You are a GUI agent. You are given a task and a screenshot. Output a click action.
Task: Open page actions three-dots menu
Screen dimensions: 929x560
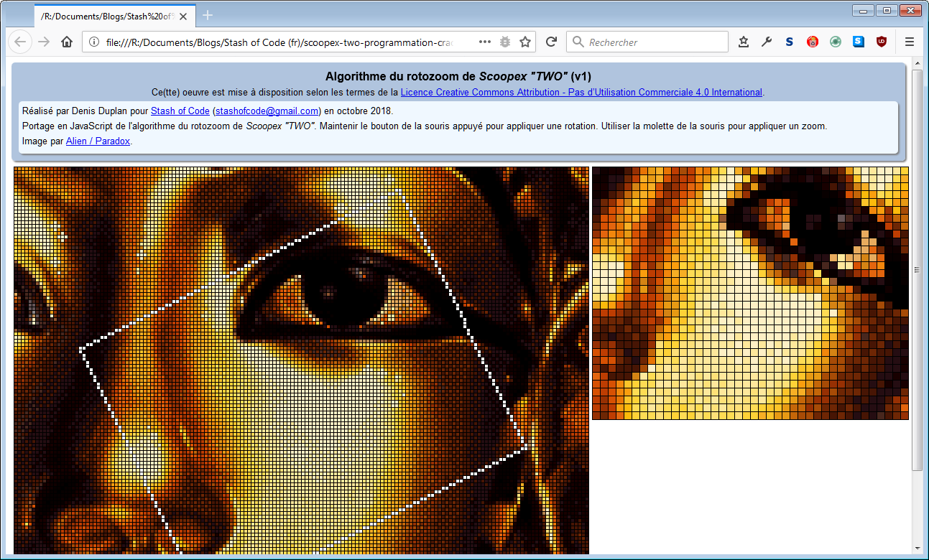(x=485, y=42)
